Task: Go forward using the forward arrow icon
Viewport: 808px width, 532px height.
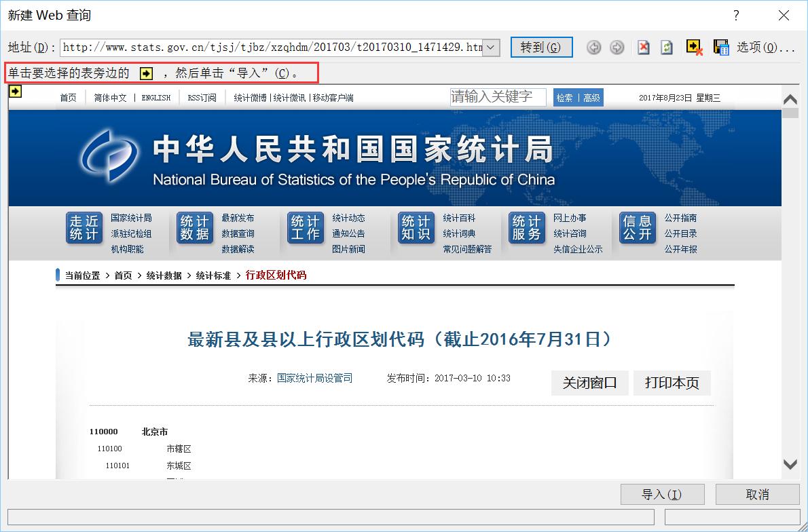Action: (617, 47)
